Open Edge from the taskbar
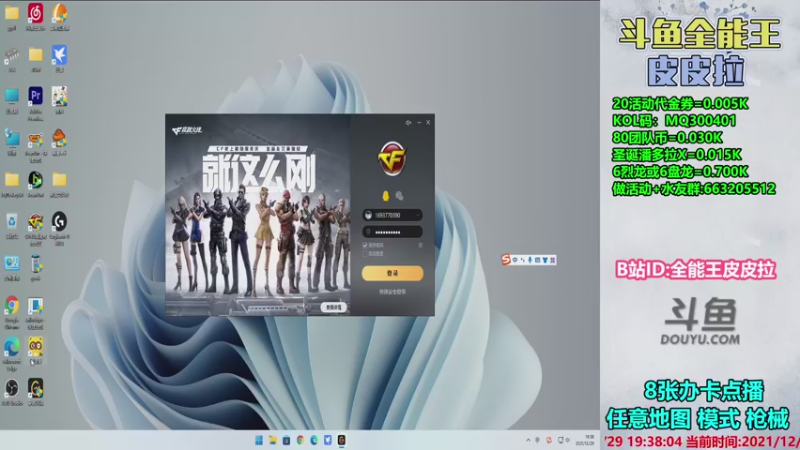The height and width of the screenshot is (450, 800). point(314,440)
